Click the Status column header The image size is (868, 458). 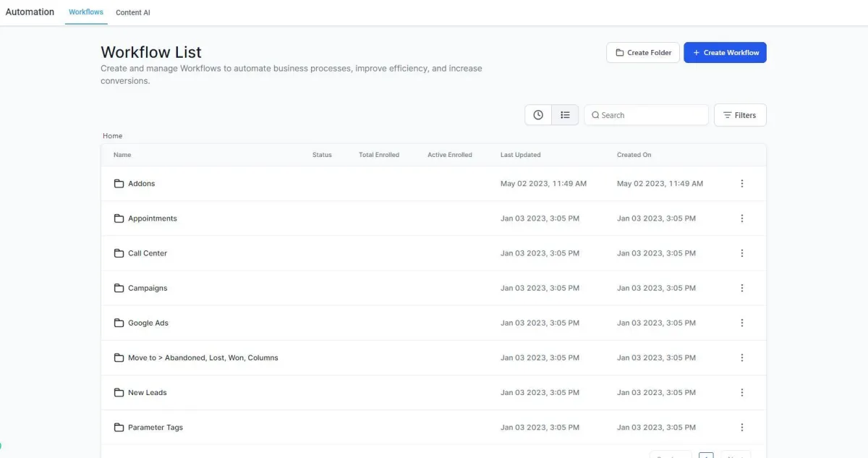coord(322,155)
